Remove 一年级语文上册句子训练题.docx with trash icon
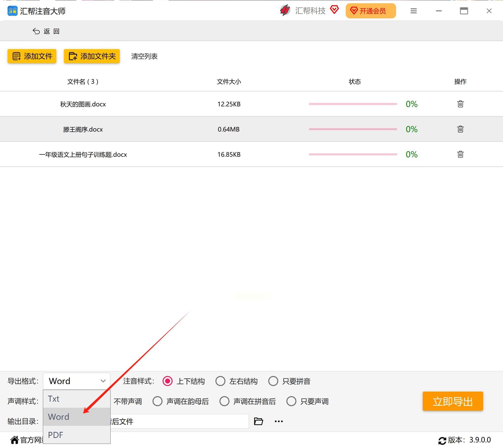 pyautogui.click(x=460, y=154)
